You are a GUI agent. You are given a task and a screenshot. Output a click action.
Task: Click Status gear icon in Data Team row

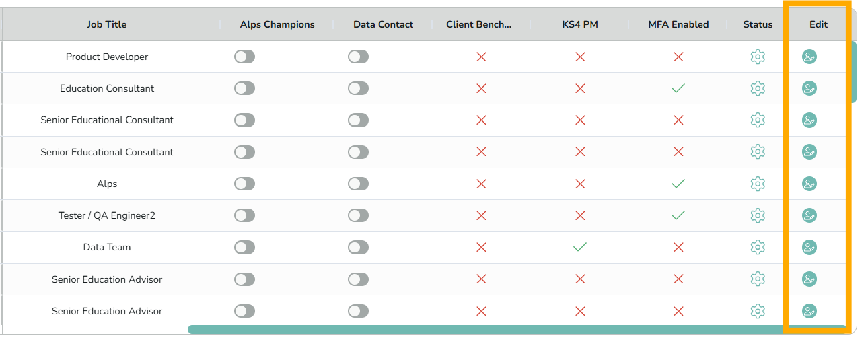point(758,247)
